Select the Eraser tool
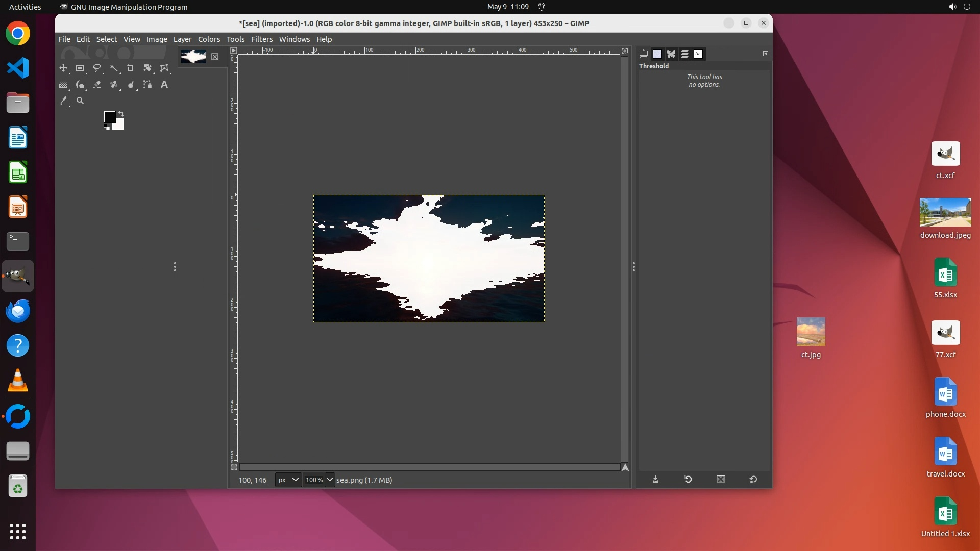Image resolution: width=980 pixels, height=551 pixels. click(x=97, y=85)
